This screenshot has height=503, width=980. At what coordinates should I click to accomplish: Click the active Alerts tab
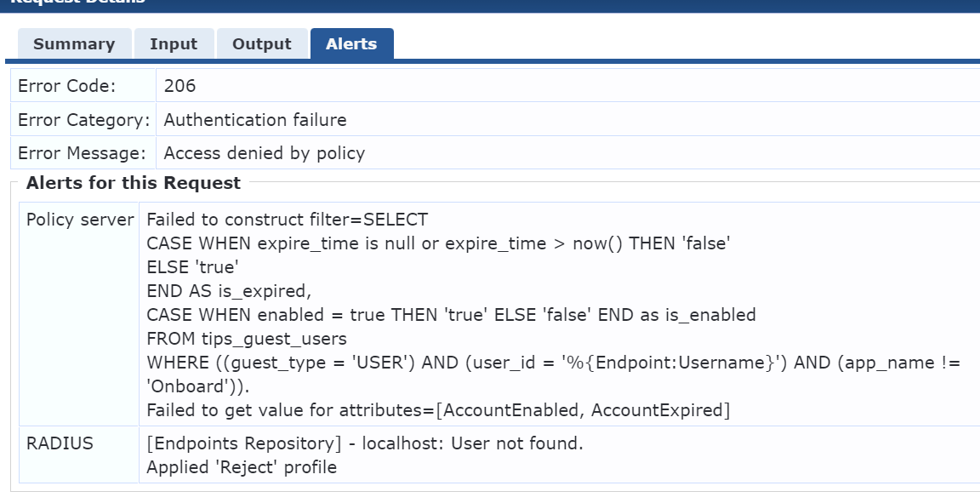[351, 44]
